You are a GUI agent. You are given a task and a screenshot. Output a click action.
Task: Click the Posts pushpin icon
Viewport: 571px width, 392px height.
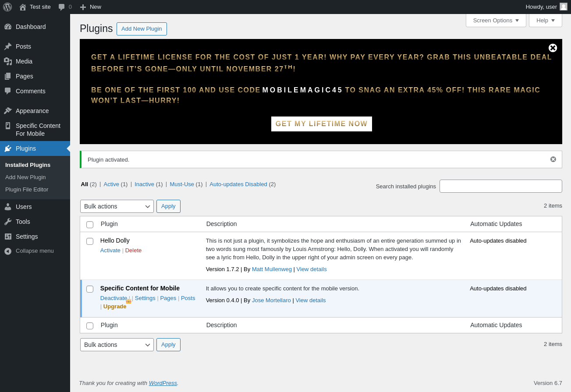point(8,46)
